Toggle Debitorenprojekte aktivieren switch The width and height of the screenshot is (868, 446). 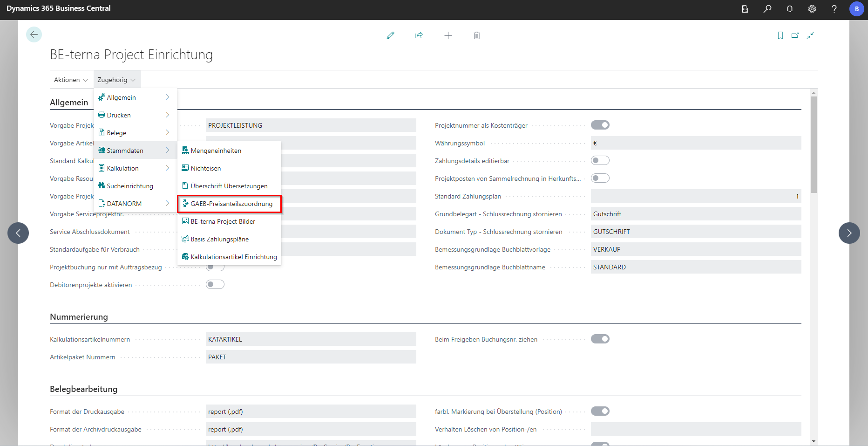point(215,284)
